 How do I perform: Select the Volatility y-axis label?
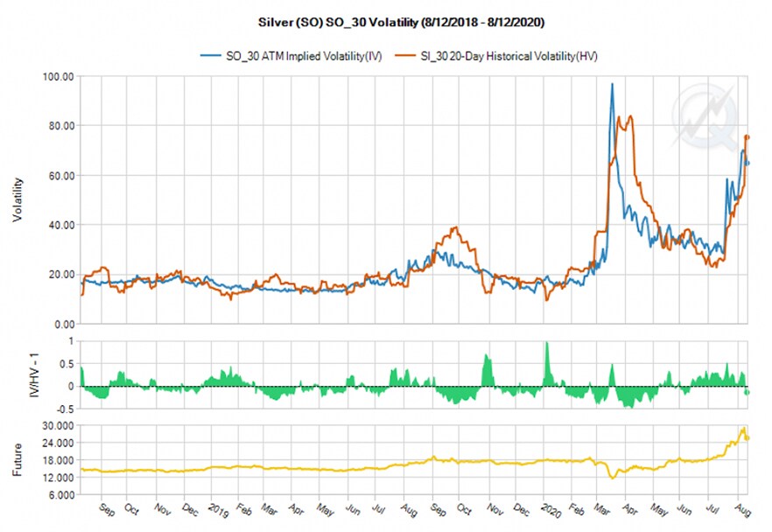[x=18, y=200]
